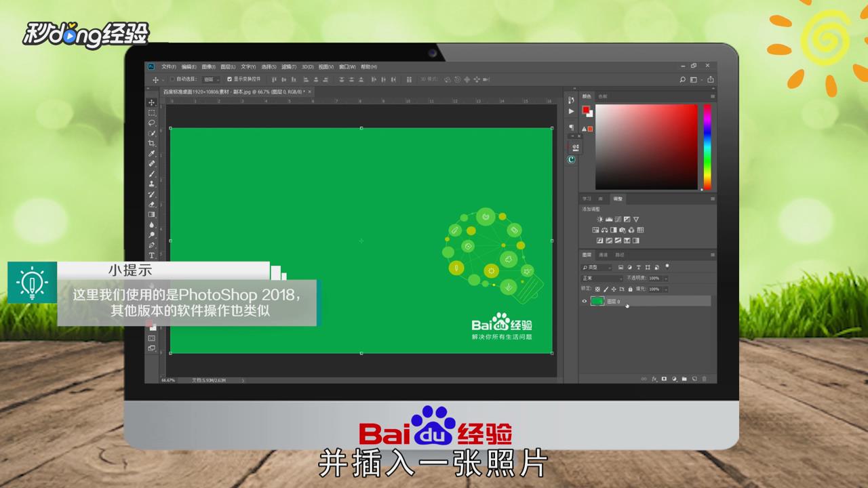Select the Dodge tool
868x488 pixels.
152,235
